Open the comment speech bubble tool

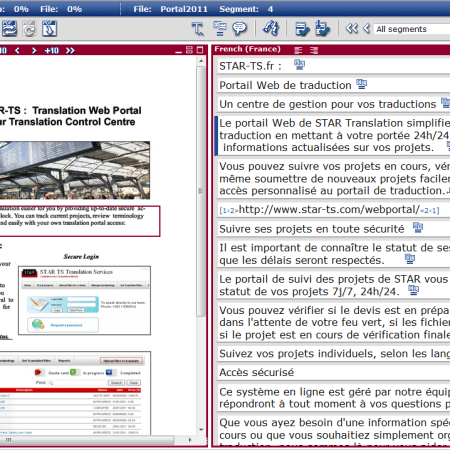pyautogui.click(x=240, y=29)
